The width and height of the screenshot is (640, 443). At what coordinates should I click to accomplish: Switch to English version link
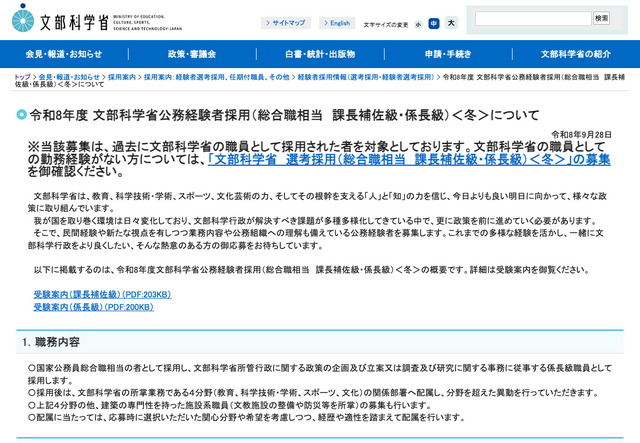pos(337,23)
